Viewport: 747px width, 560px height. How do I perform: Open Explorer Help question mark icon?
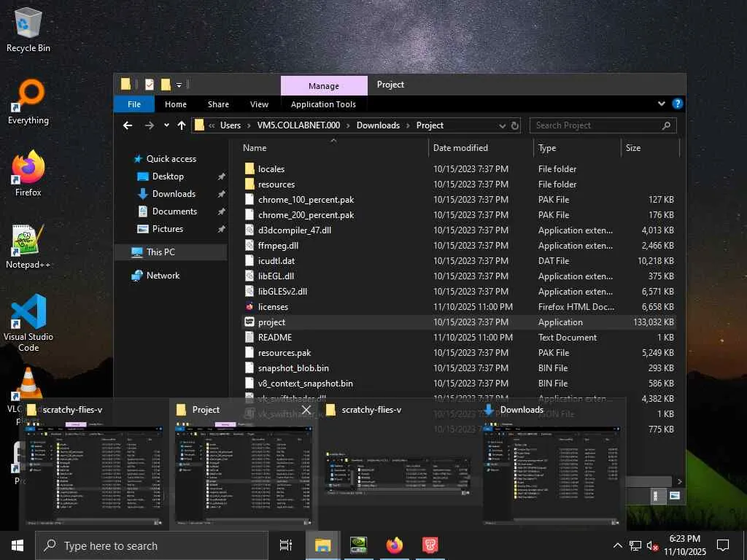click(677, 104)
